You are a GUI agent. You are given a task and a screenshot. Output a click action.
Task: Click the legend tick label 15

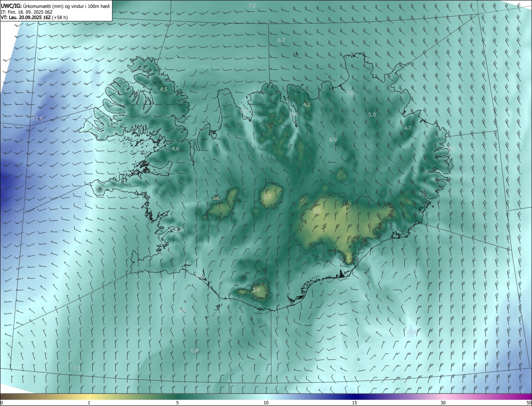pos(355,403)
